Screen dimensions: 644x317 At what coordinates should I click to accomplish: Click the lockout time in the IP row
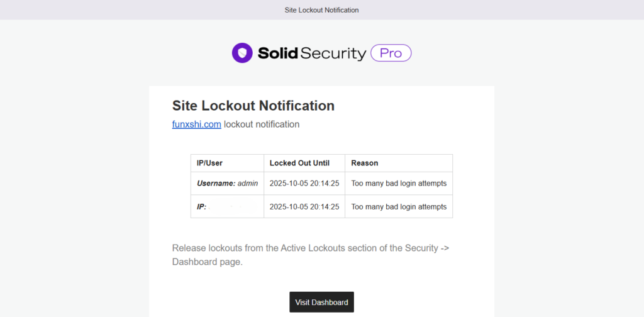304,207
